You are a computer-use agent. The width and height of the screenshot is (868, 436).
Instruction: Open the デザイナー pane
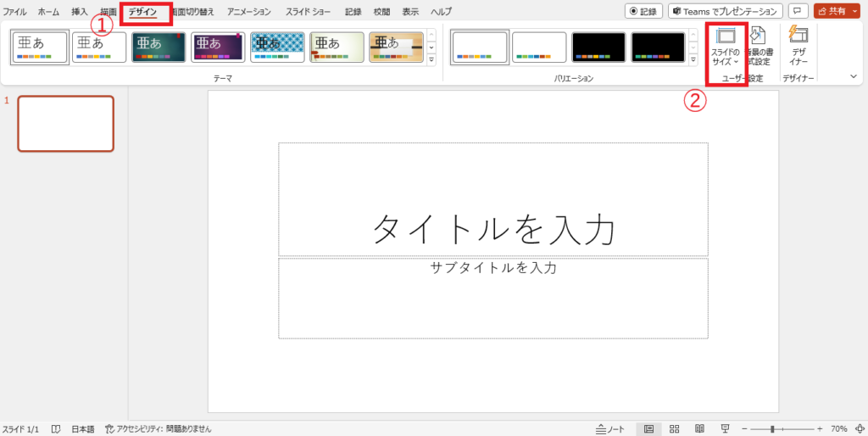[x=798, y=48]
